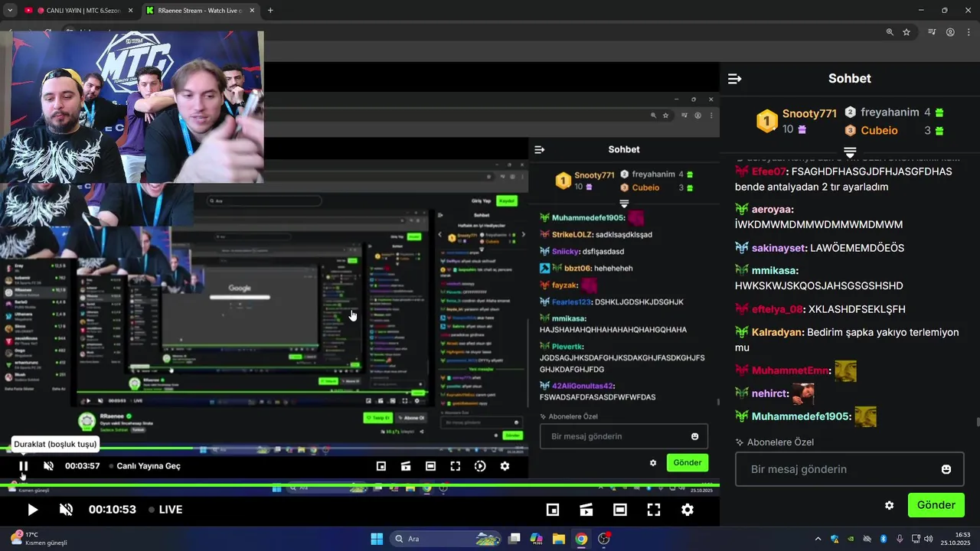Open mmikasa user card in chat
Screen dimensions: 980x551
click(774, 270)
